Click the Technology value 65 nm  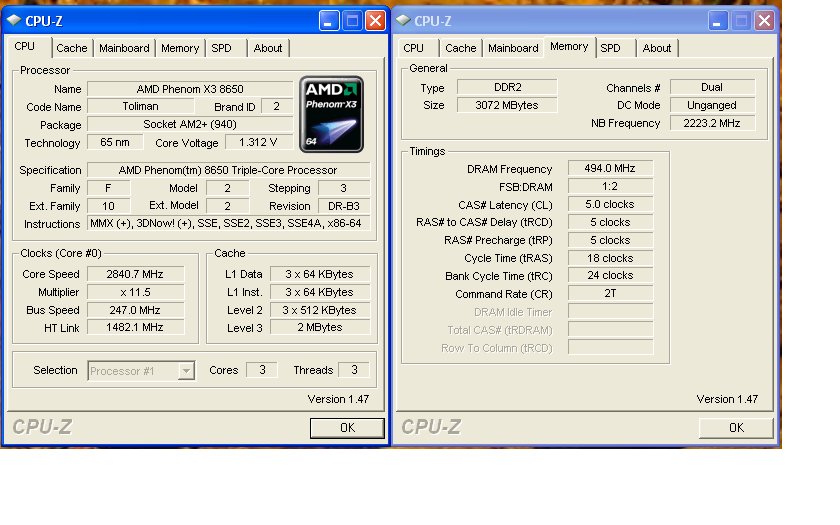click(x=115, y=142)
